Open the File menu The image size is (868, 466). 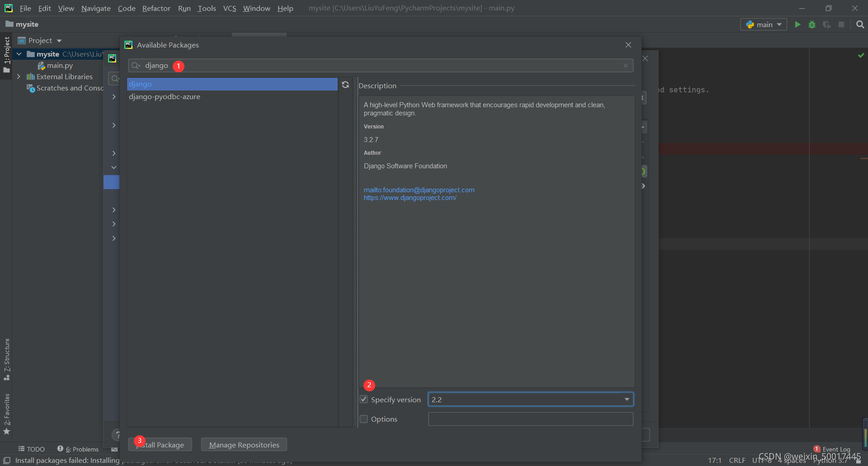pyautogui.click(x=25, y=8)
